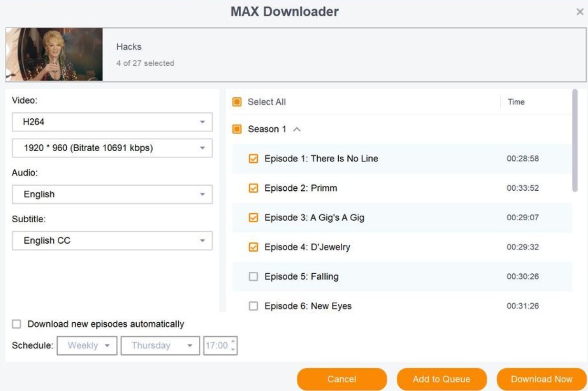Image resolution: width=588 pixels, height=391 pixels.
Task: Click the 17:00 time field
Action: pyautogui.click(x=216, y=346)
